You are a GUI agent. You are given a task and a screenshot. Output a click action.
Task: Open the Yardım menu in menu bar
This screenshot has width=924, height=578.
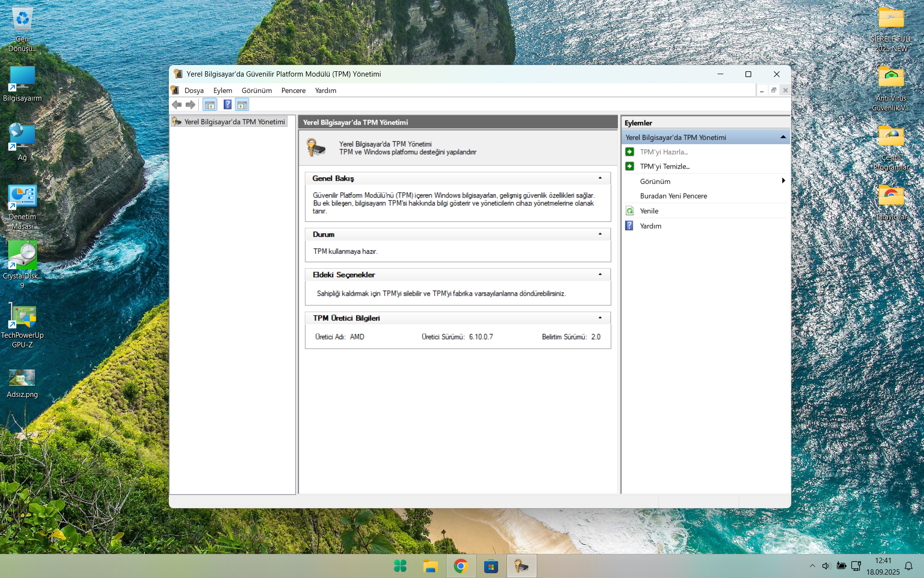point(326,91)
